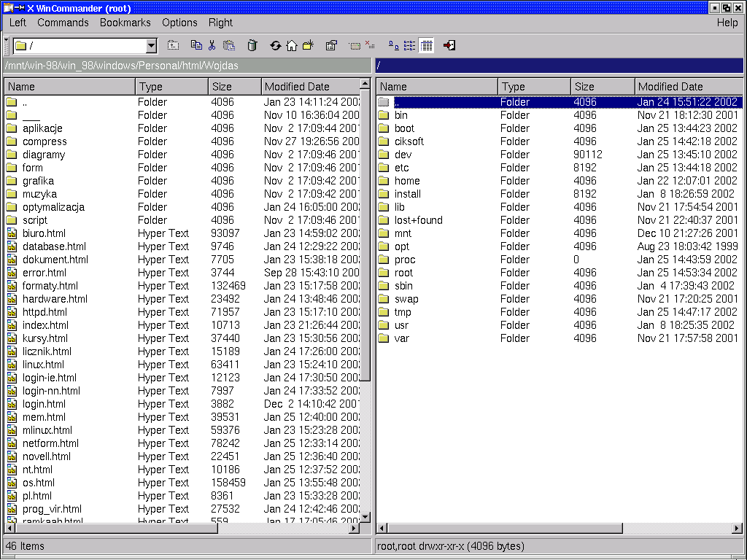Sort left panel by Name column

pos(70,87)
